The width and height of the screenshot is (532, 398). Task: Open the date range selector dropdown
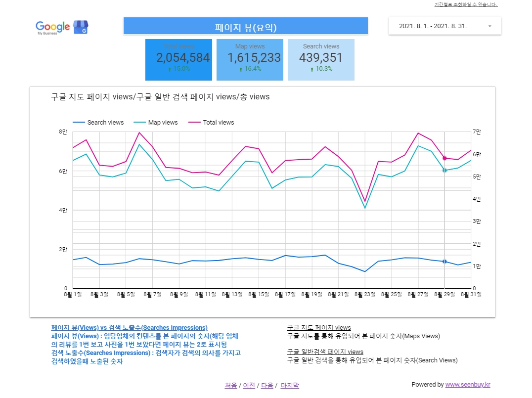[x=444, y=25]
